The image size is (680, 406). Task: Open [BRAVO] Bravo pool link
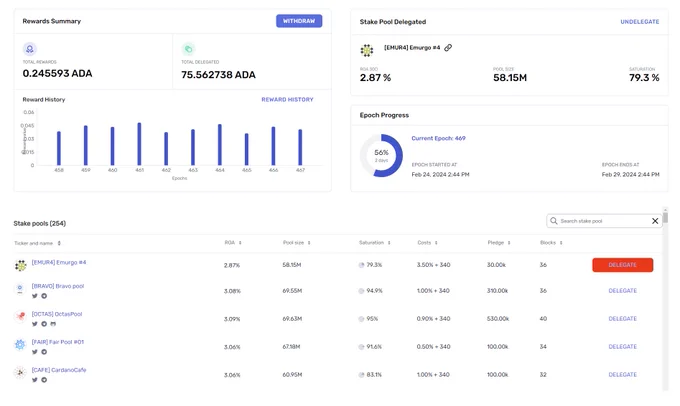[x=58, y=286]
